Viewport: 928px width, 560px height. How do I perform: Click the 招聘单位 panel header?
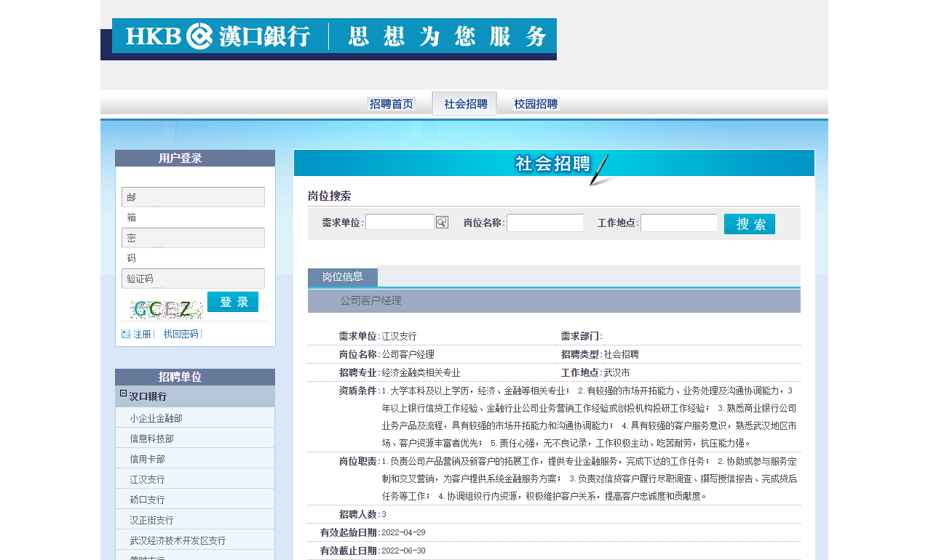pos(195,377)
